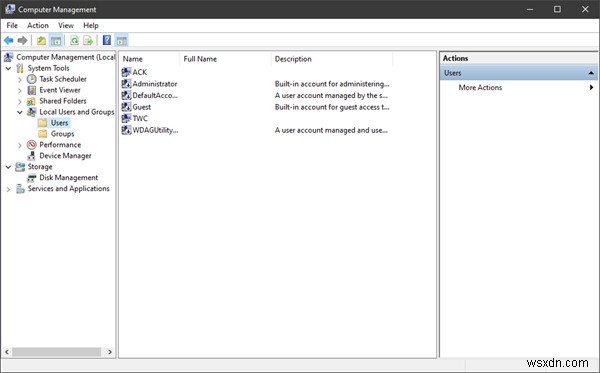The height and width of the screenshot is (373, 600).
Task: Click the System Tools icon
Action: 20,68
